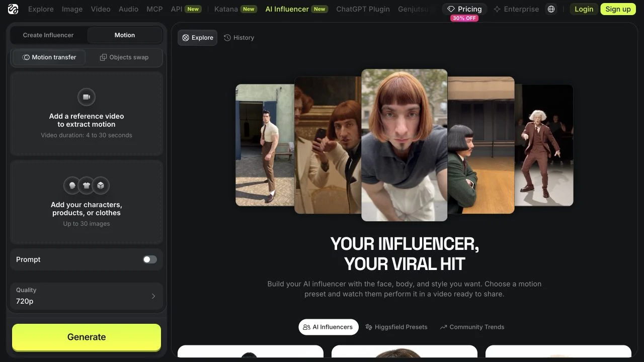Open the Enterprise page
644x362 pixels.
[x=516, y=9]
